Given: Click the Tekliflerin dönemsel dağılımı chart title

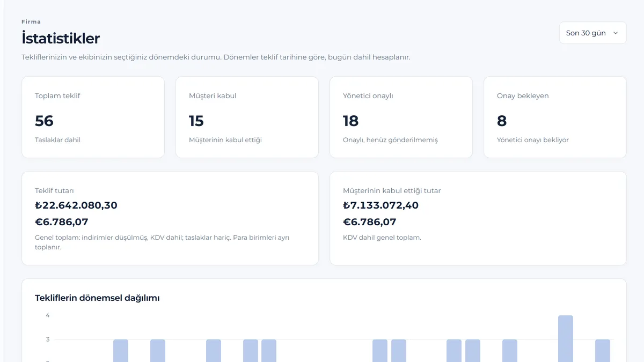Looking at the screenshot, I should (97, 298).
